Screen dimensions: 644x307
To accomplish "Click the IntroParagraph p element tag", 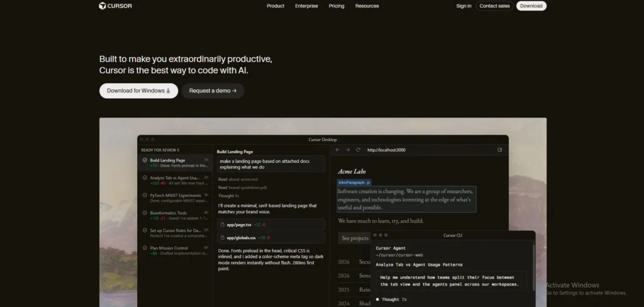I will tap(354, 182).
